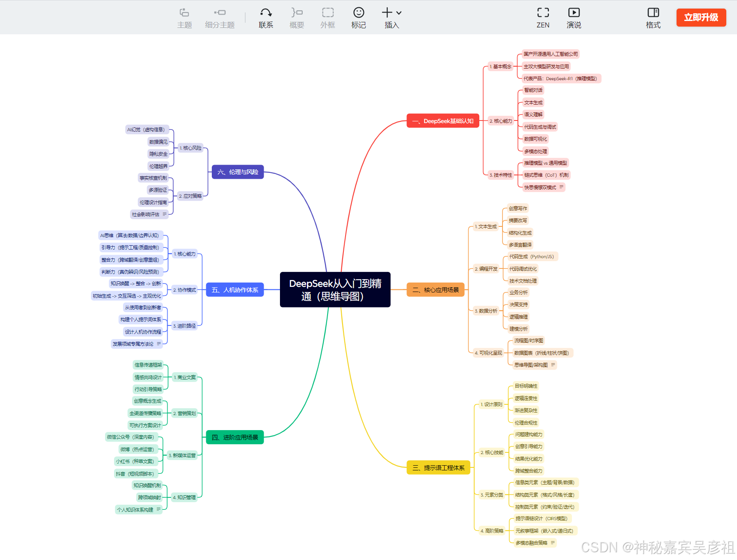This screenshot has width=737, height=560.
Task: Toggle the 格式 (Format) panel
Action: click(653, 18)
